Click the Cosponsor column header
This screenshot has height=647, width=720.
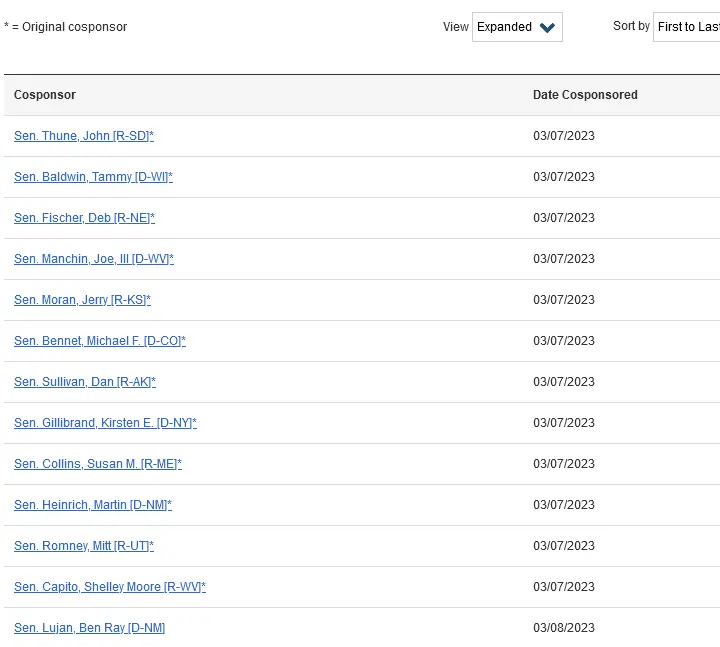tap(45, 95)
